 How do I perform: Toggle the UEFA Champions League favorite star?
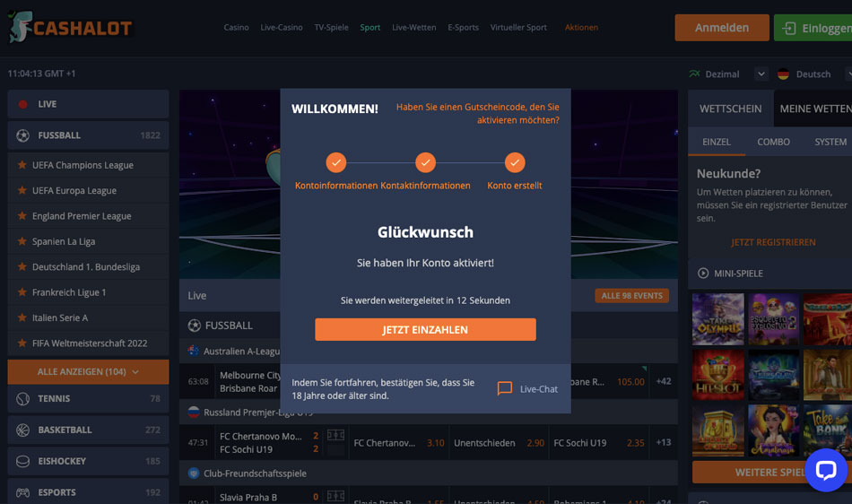[x=22, y=164]
